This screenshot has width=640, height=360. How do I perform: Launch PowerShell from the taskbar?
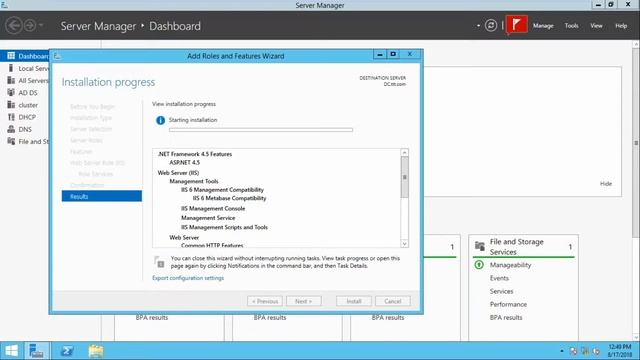click(x=67, y=351)
